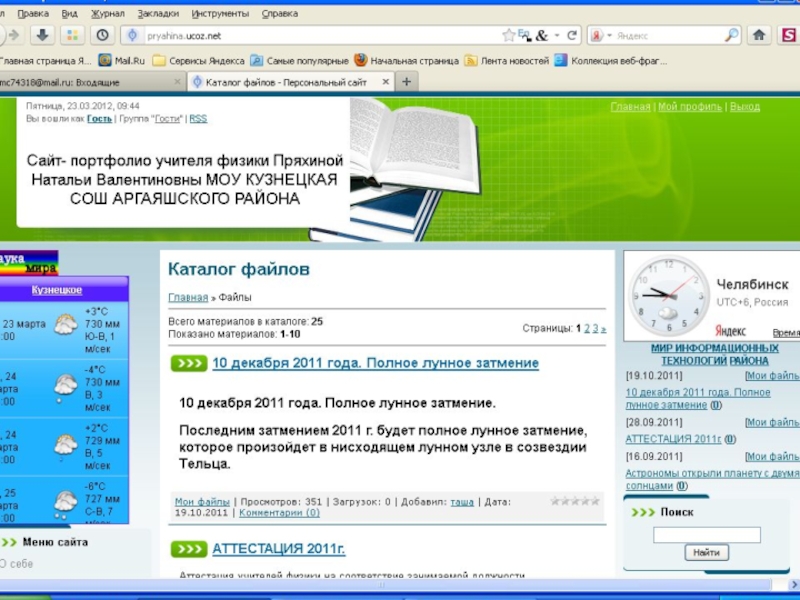Open sidebar lunar eclipse link
The image size is (800, 600).
pos(698,399)
